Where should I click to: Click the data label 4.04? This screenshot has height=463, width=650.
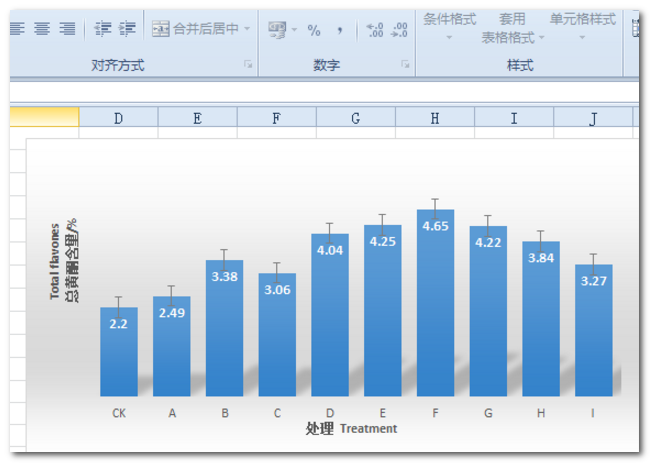point(330,250)
